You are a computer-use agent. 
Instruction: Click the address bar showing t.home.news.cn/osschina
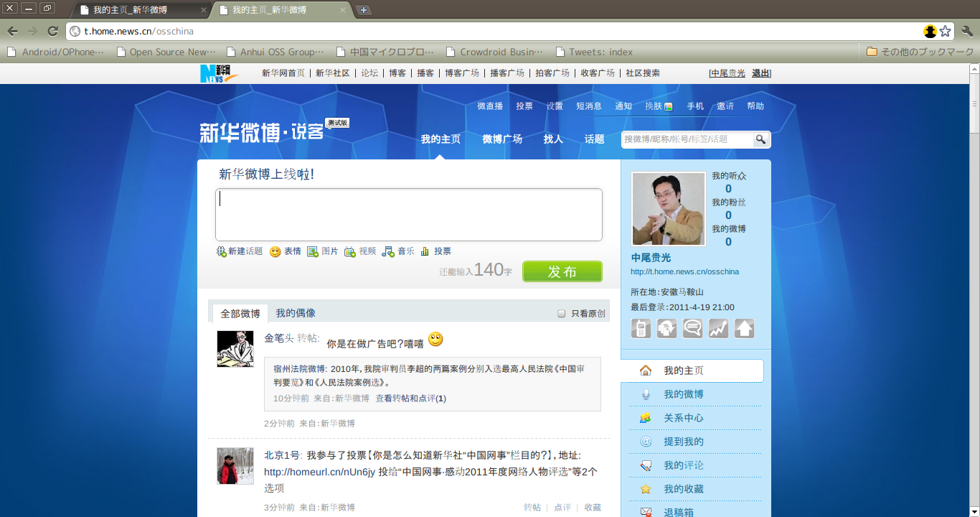pyautogui.click(x=495, y=31)
